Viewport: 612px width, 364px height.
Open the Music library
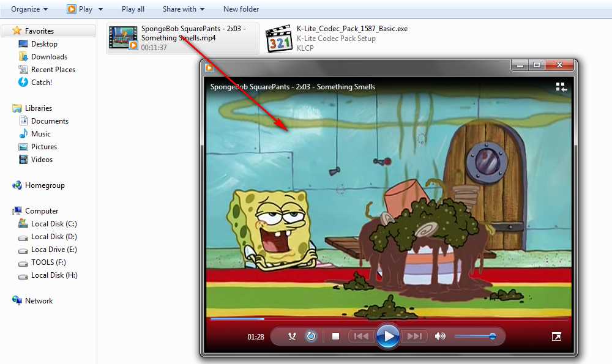(40, 134)
